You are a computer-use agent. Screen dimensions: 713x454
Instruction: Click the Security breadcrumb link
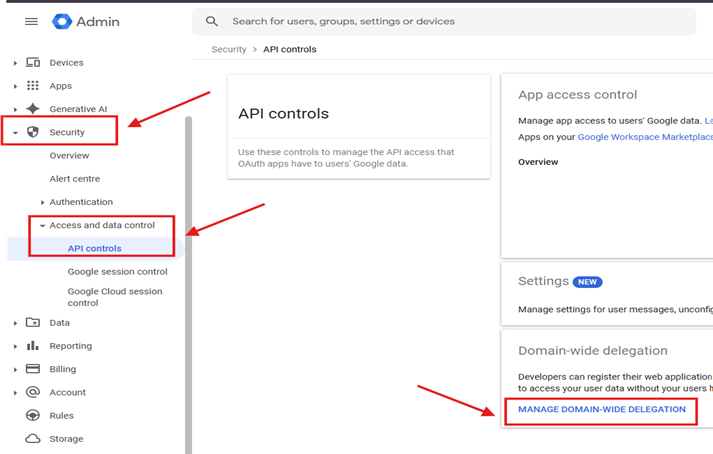coord(228,49)
